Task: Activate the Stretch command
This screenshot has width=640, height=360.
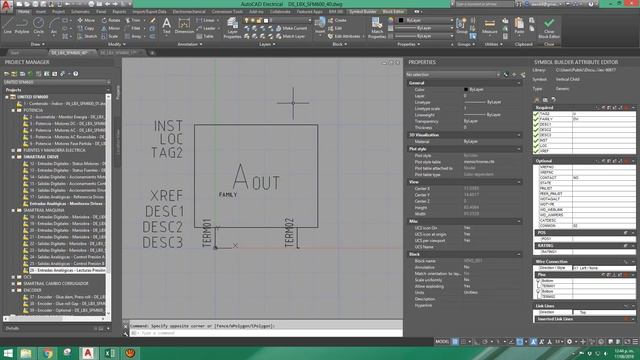Action: 87,36
